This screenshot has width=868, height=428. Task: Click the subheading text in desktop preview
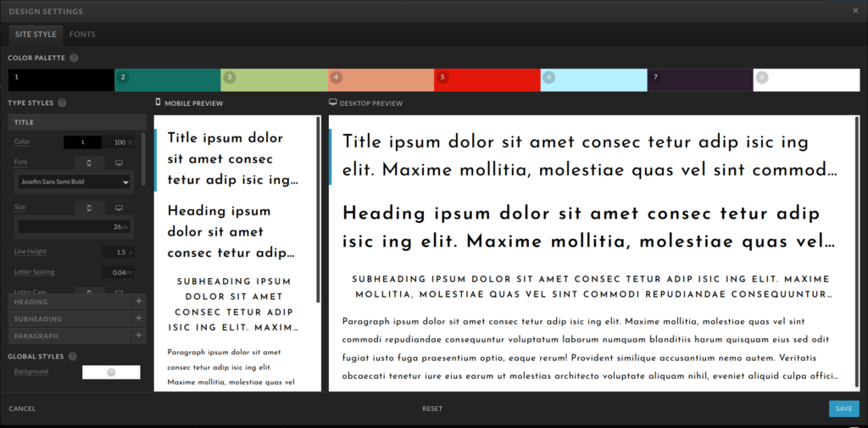coord(592,286)
